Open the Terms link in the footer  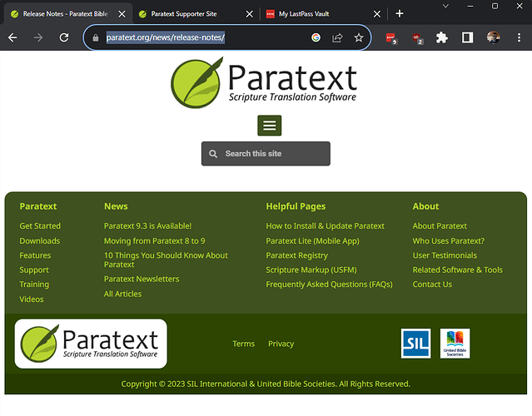244,344
